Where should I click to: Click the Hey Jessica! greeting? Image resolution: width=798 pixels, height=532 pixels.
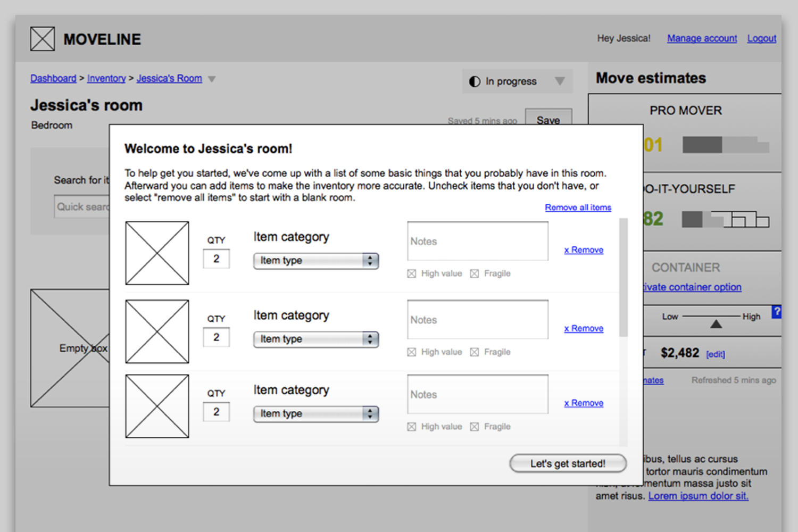[624, 38]
